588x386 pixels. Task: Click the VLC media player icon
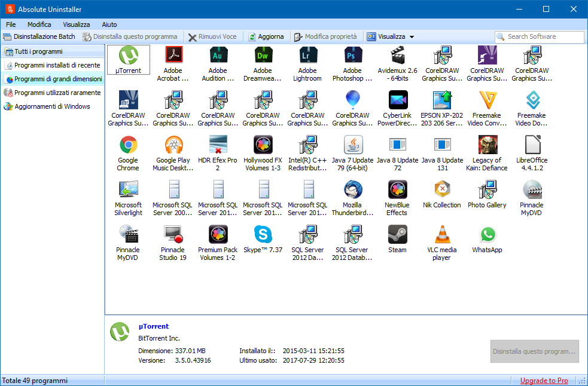coord(442,234)
